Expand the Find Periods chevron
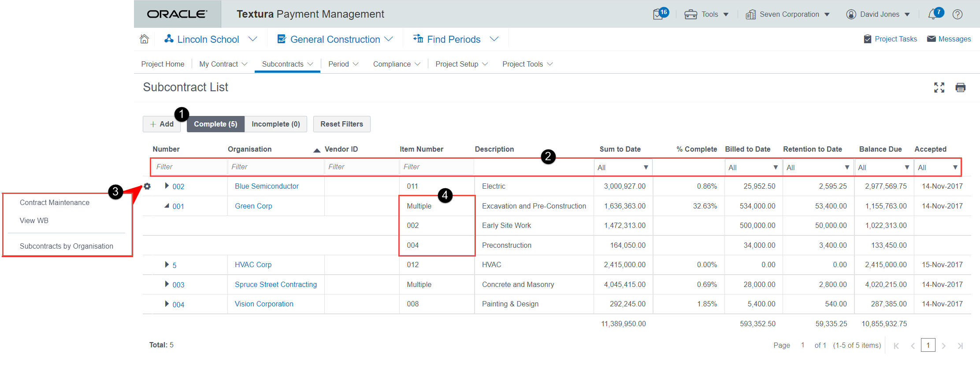The width and height of the screenshot is (980, 380). click(x=494, y=39)
